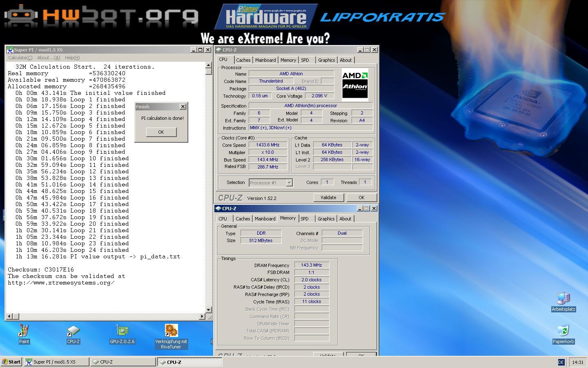
Task: Open the Paint desktop shortcut icon
Action: coord(24,331)
